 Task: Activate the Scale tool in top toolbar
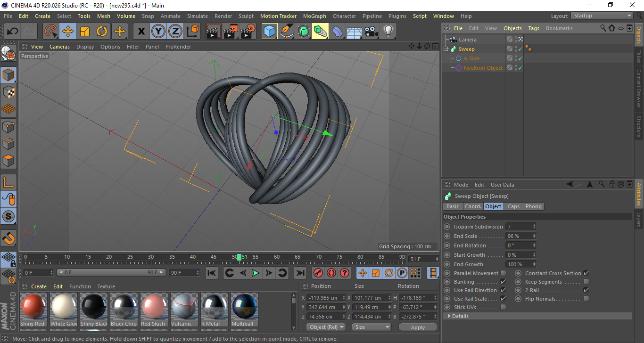pyautogui.click(x=85, y=32)
